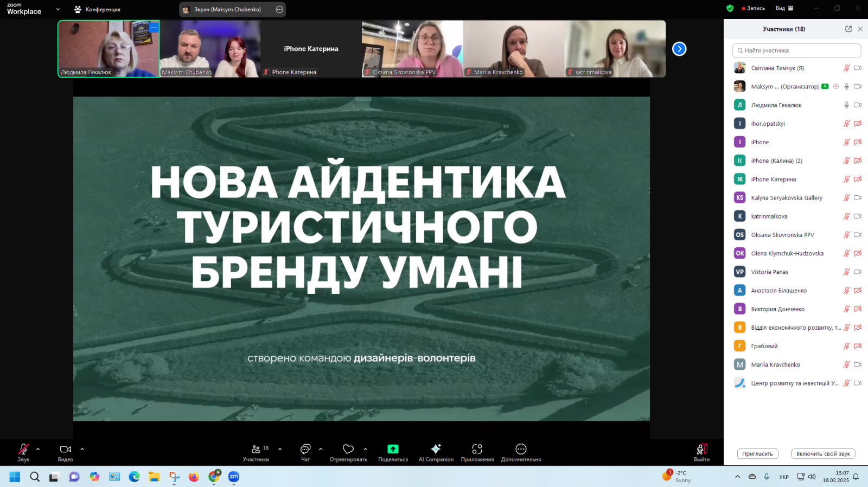Open Windows Start menu
The width and height of the screenshot is (868, 487).
click(15, 477)
